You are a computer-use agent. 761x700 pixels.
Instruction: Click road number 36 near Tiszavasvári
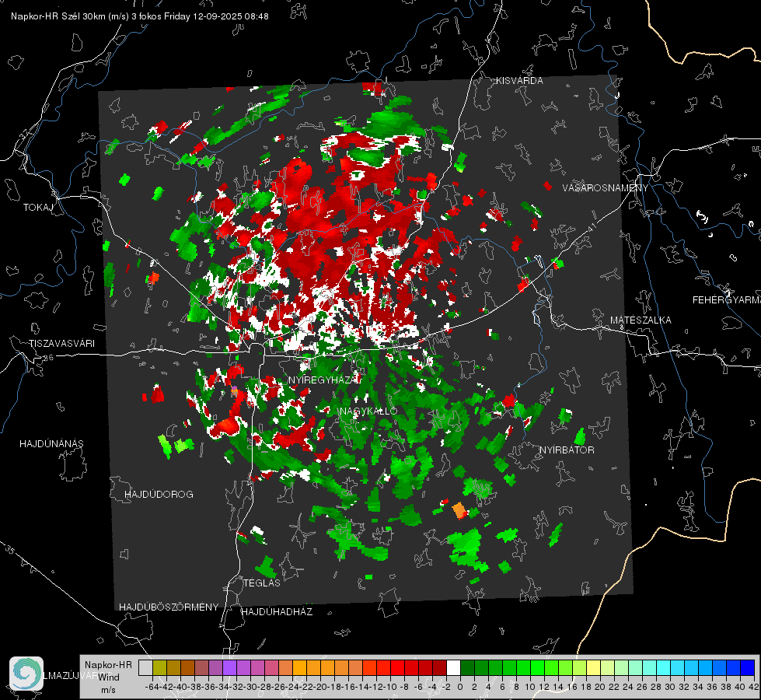48,358
